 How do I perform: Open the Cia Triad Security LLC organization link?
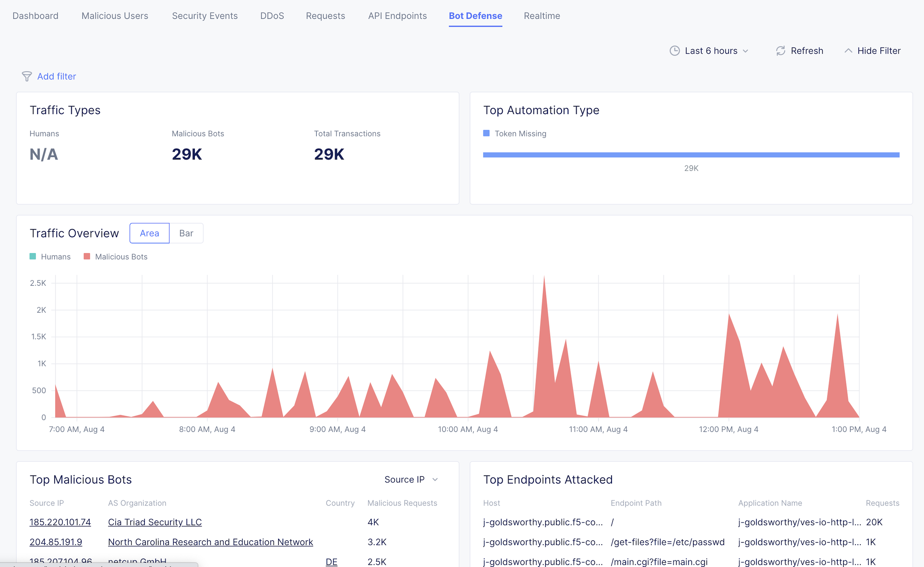tap(155, 522)
